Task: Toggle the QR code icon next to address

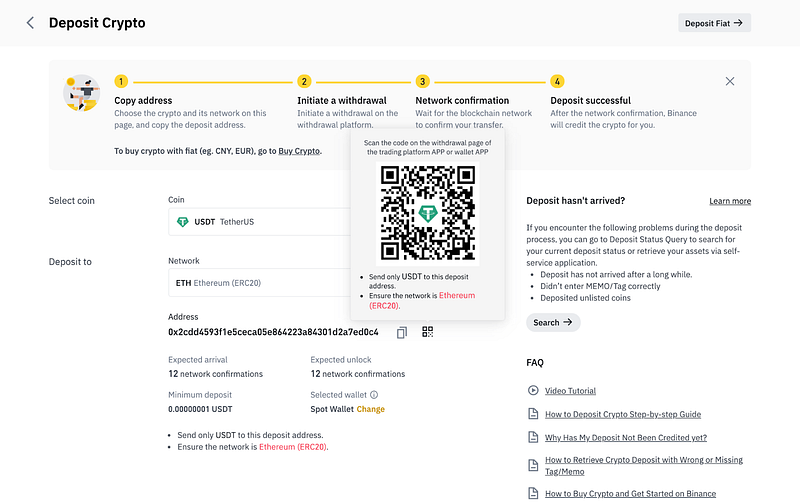Action: 428,332
